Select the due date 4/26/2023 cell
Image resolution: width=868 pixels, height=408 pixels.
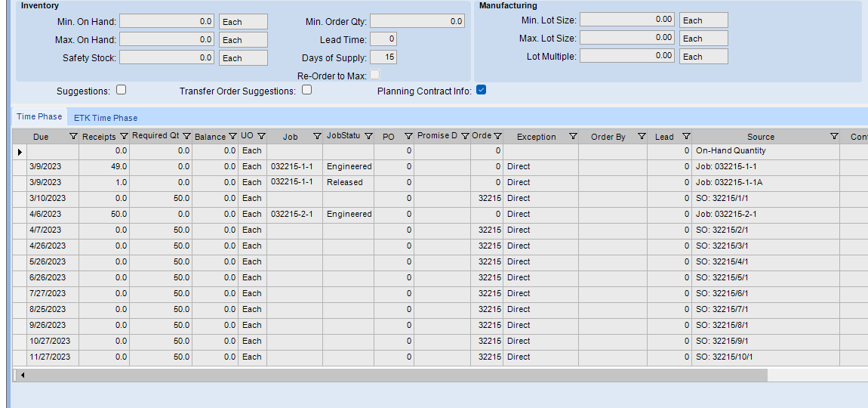click(53, 246)
